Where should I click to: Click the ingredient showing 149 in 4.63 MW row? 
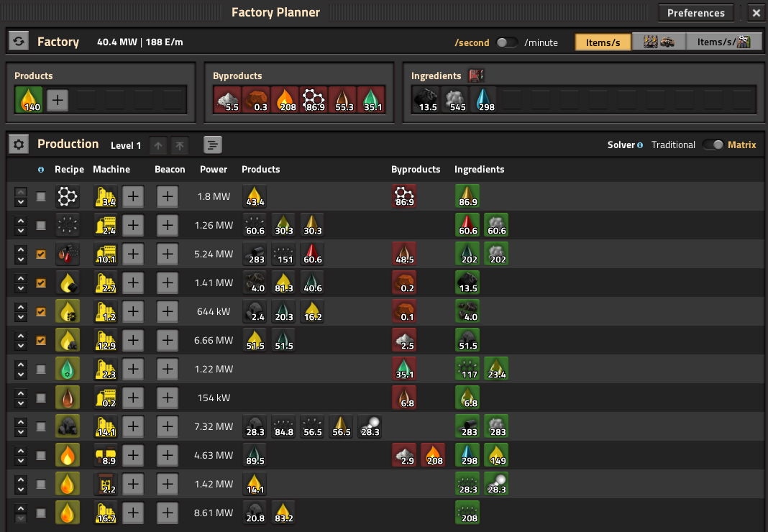[496, 456]
